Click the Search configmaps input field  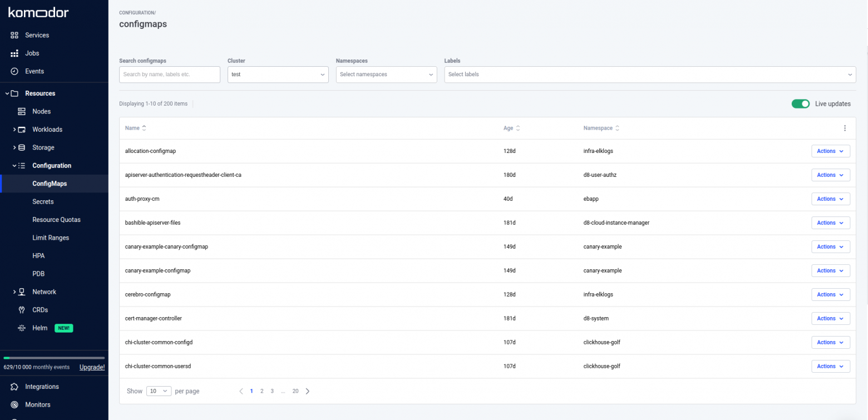[x=170, y=75]
